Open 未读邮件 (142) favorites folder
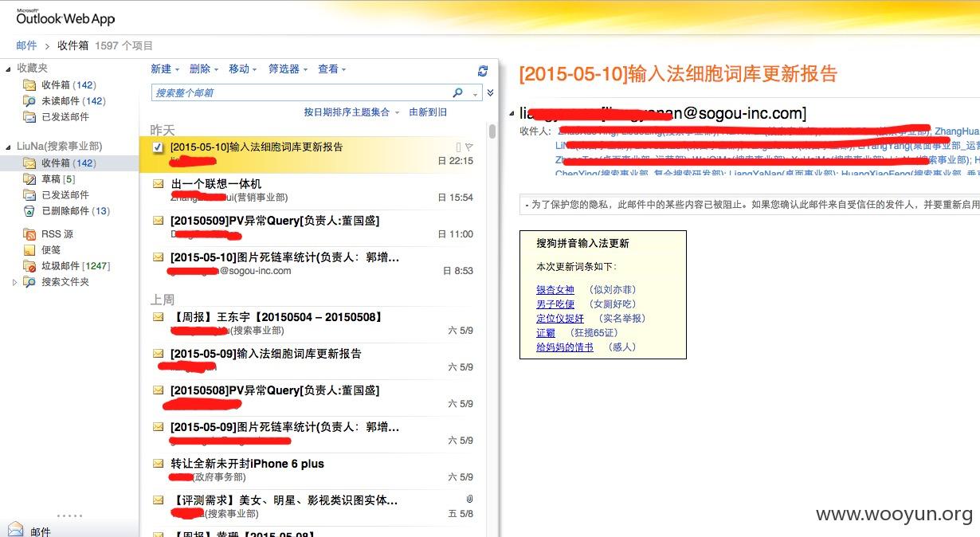This screenshot has height=537, width=980. pyautogui.click(x=73, y=101)
